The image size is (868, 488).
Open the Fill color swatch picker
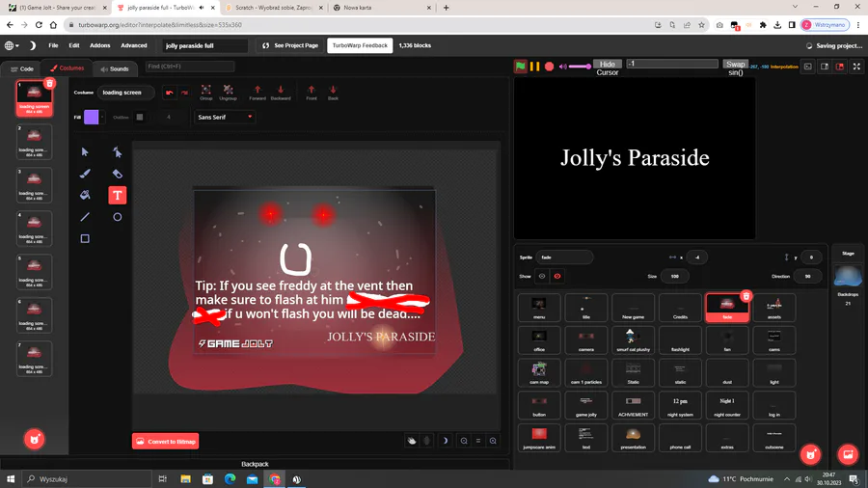[92, 118]
